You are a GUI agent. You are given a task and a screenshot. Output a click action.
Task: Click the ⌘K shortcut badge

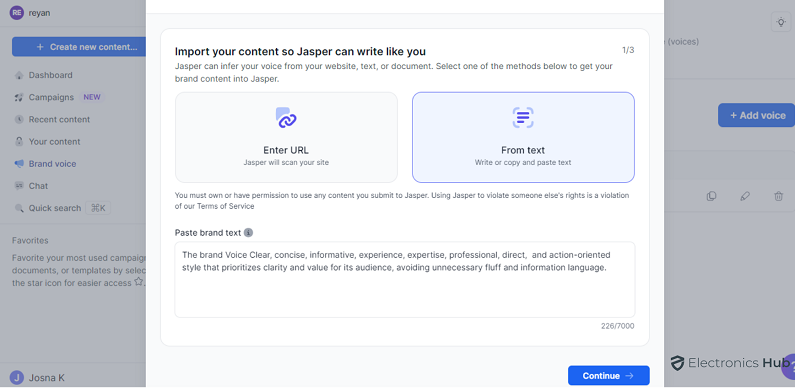click(98, 208)
